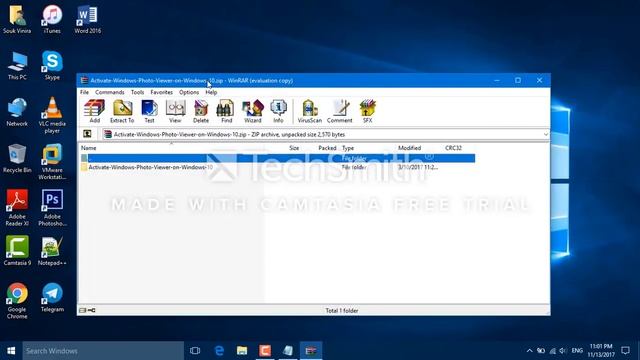640x360 pixels.
Task: Launch the Wizard tool
Action: [x=253, y=111]
